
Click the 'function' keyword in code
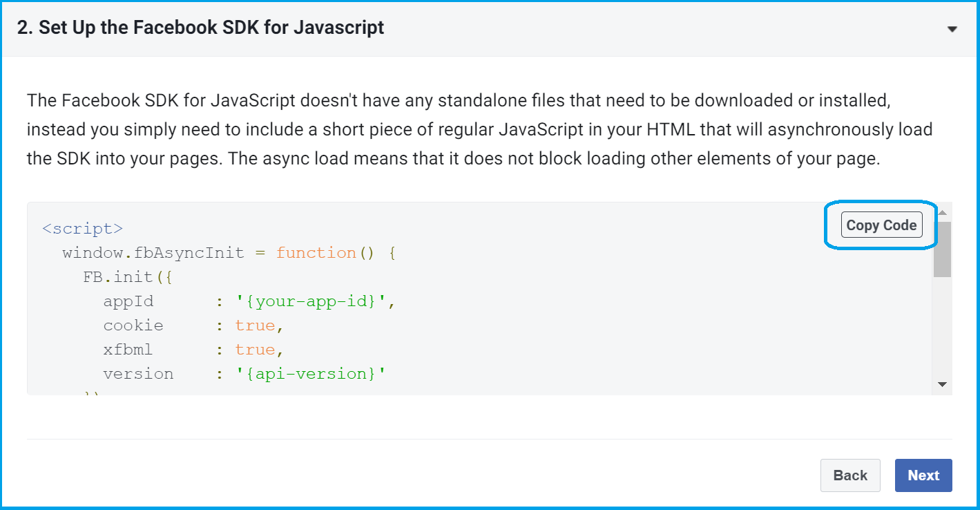click(x=316, y=253)
